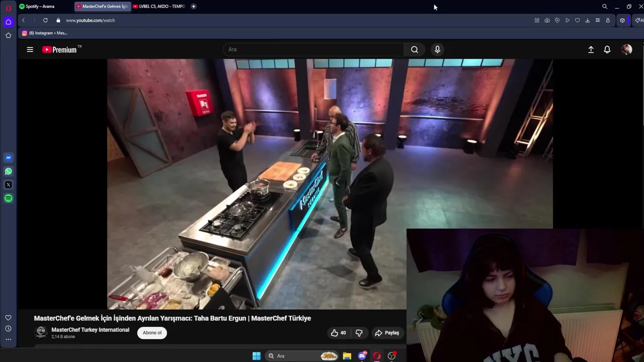Open a new browser tab with plus
This screenshot has height=362, width=644.
(x=194, y=7)
